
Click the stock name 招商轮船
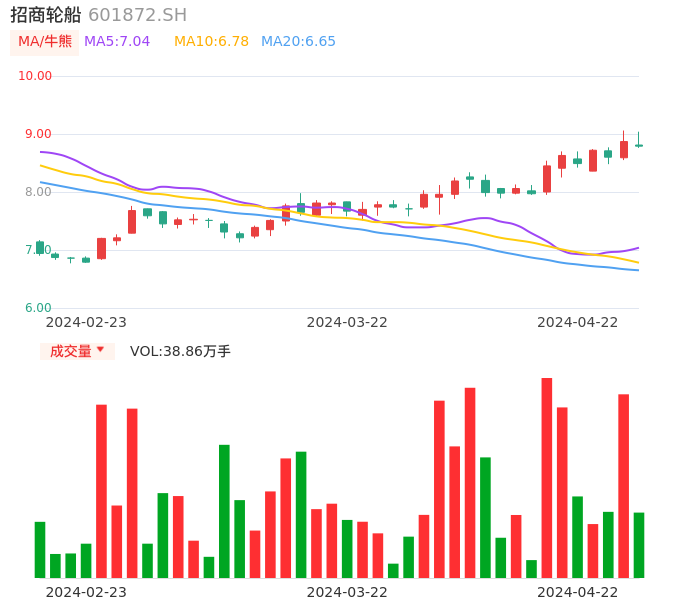click(x=46, y=15)
